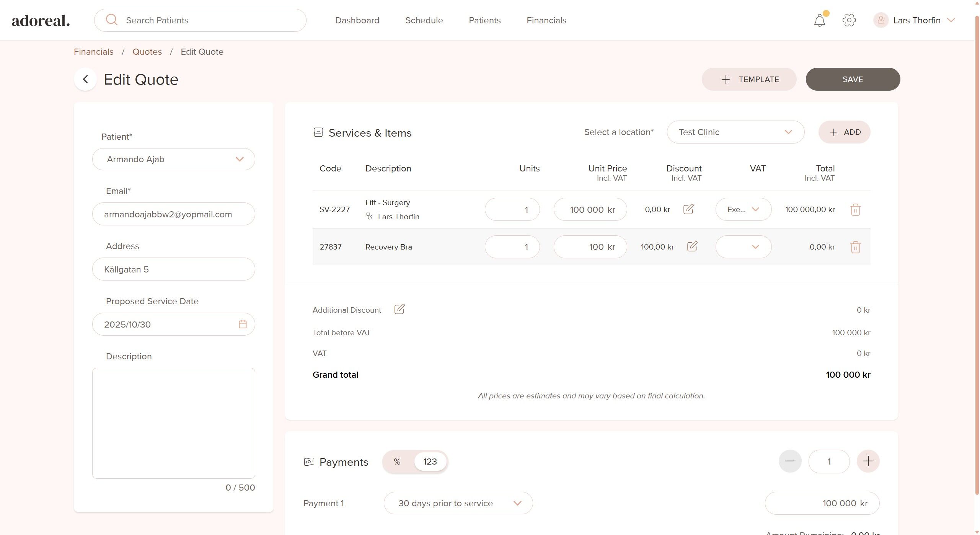
Task: Delete the Recovery Bra line item
Action: 855,247
